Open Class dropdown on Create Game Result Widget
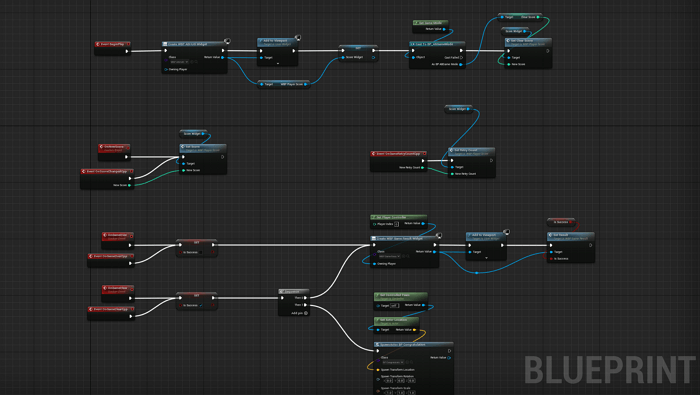The image size is (700, 395). [x=389, y=257]
